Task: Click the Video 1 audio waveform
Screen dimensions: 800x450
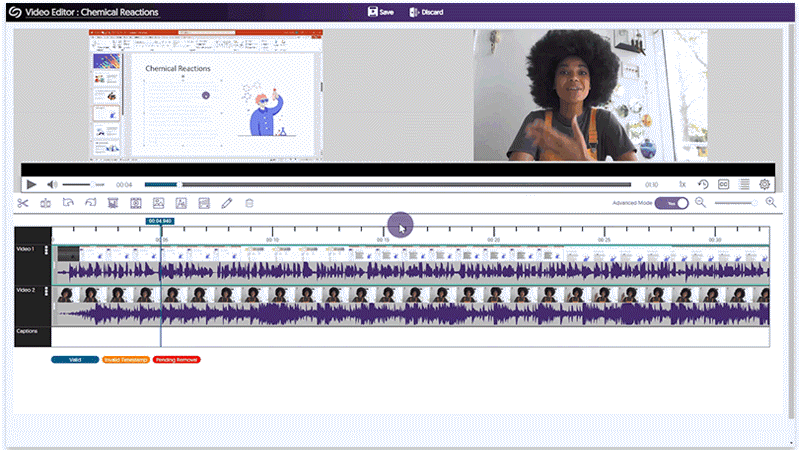Action: click(411, 272)
